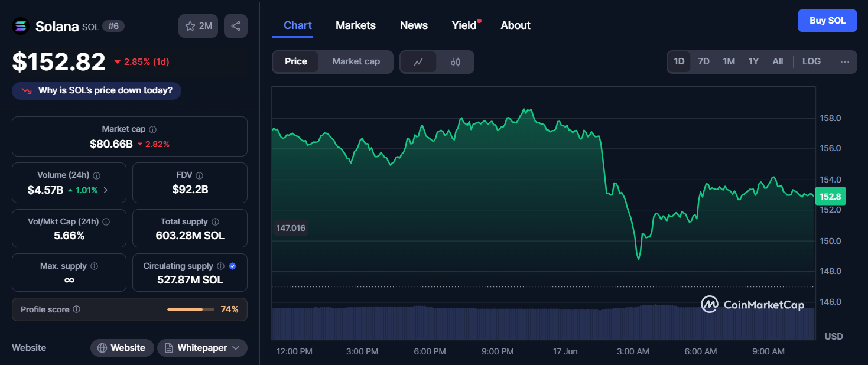Open the chart more options ellipsis
This screenshot has width=868, height=365.
click(x=845, y=61)
